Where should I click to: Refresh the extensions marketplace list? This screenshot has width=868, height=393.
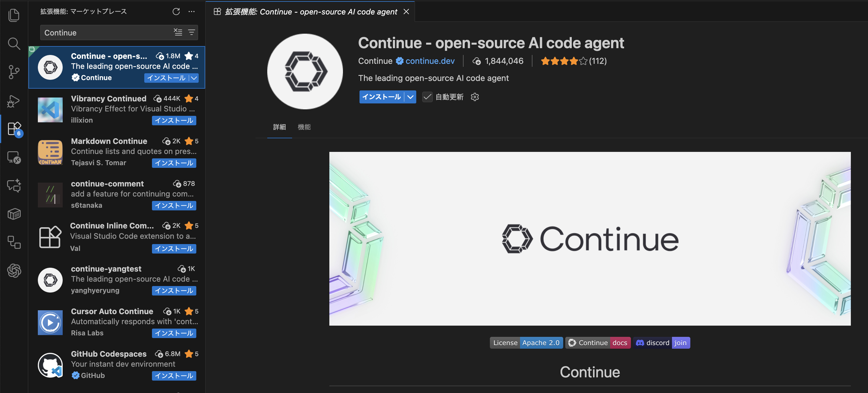click(x=176, y=11)
